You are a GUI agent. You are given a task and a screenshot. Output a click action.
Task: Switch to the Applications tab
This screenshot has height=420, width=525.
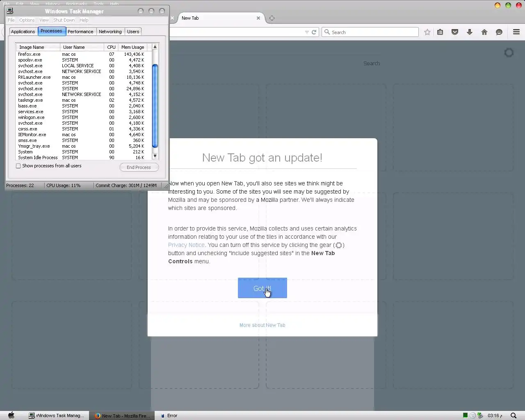pos(23,32)
